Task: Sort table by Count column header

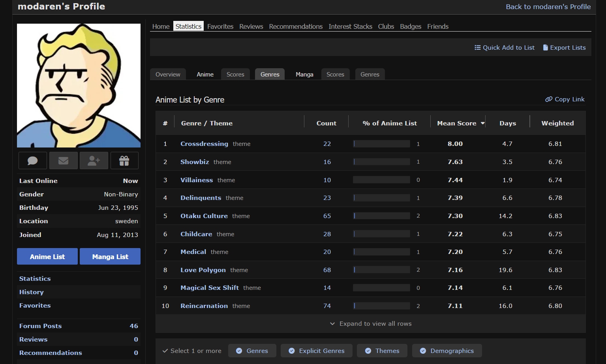Action: tap(326, 123)
